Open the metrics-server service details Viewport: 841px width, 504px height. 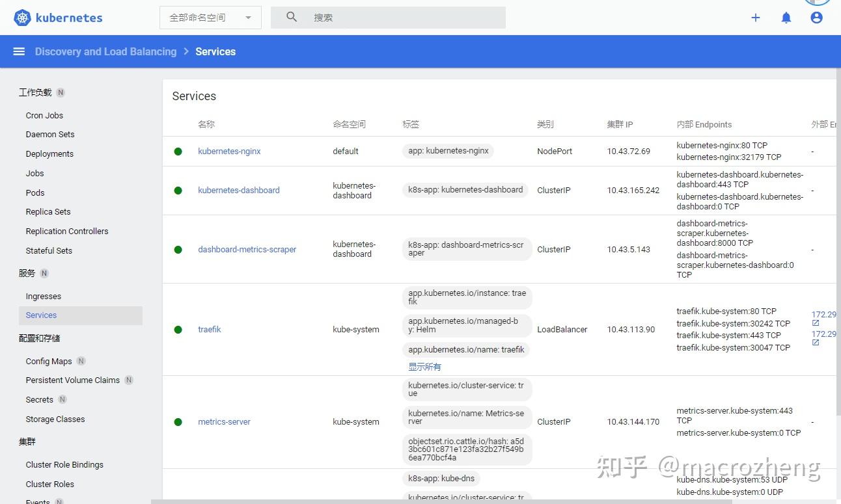tap(224, 421)
